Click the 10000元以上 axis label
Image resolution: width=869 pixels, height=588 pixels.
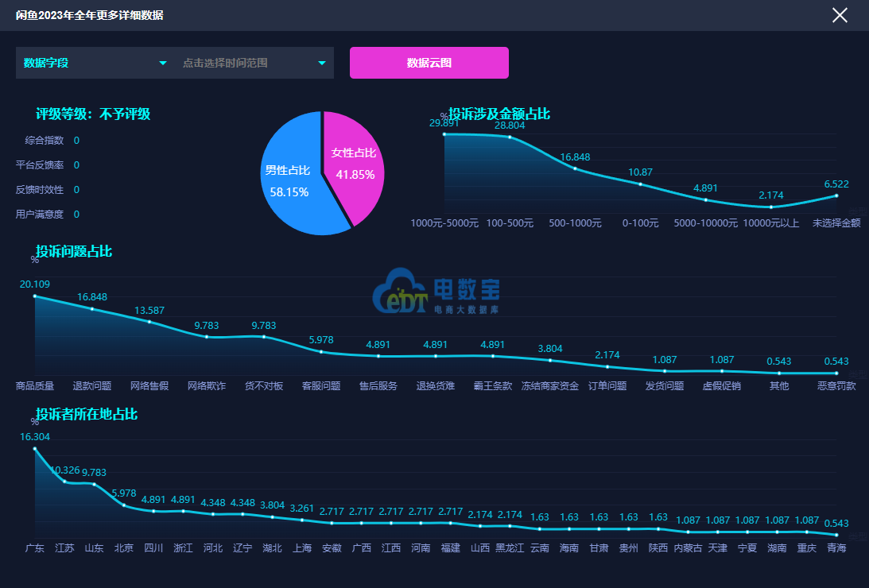click(x=770, y=223)
